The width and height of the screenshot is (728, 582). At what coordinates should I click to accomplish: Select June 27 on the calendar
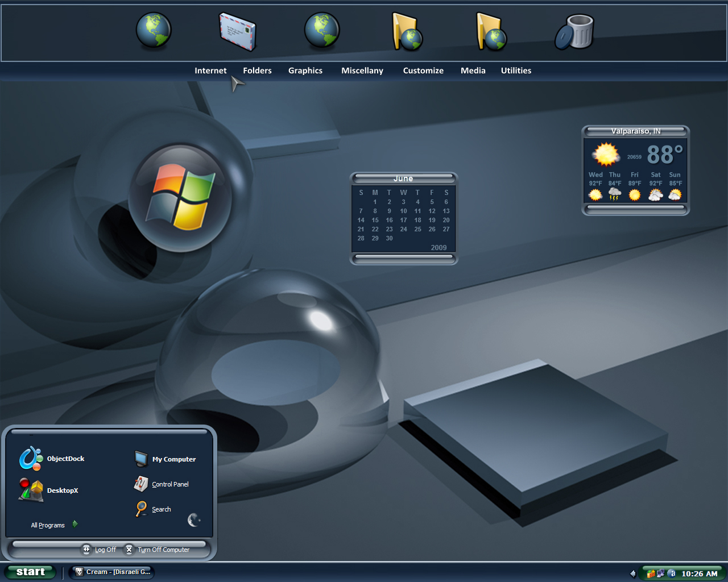pos(446,229)
